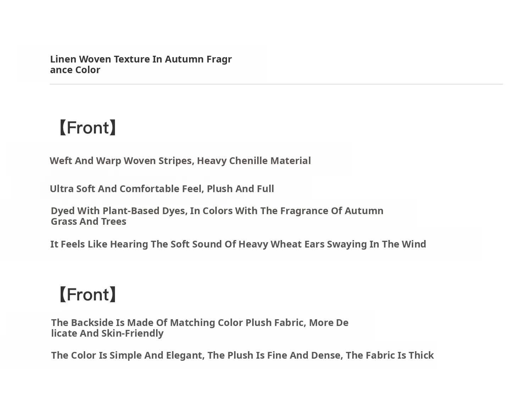Click the 【Front】 heading above "The Backside"
The image size is (532, 397).
click(88, 294)
